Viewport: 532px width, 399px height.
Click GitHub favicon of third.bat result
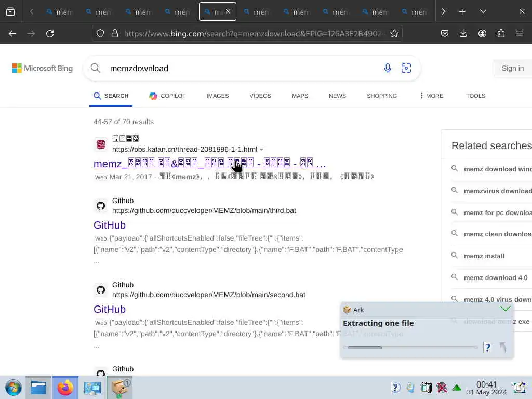point(101,206)
